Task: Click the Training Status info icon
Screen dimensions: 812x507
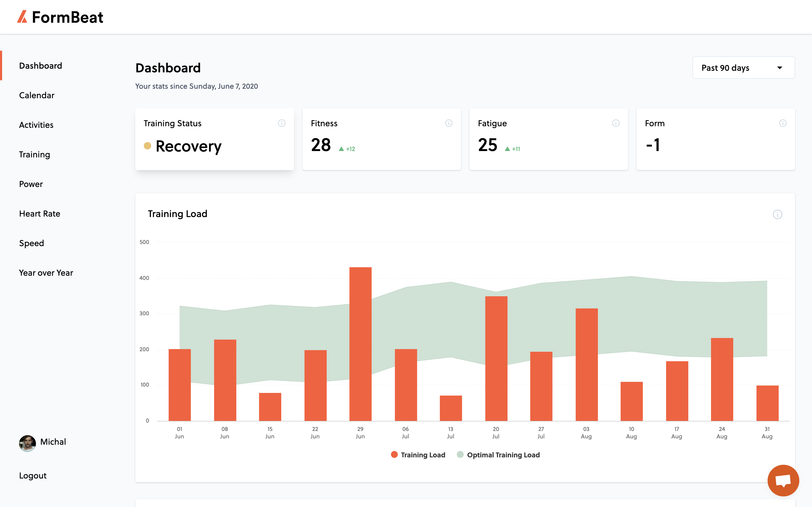Action: pos(282,123)
